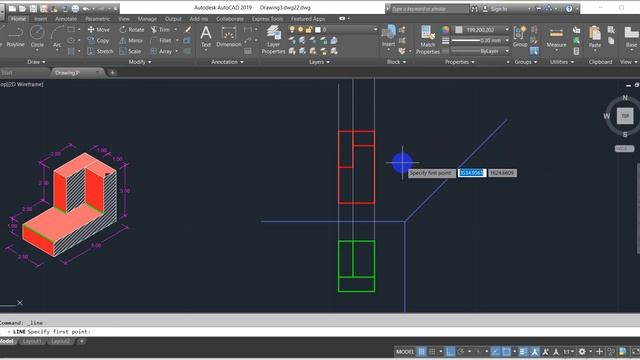Click the keyword search input field

tap(429, 9)
